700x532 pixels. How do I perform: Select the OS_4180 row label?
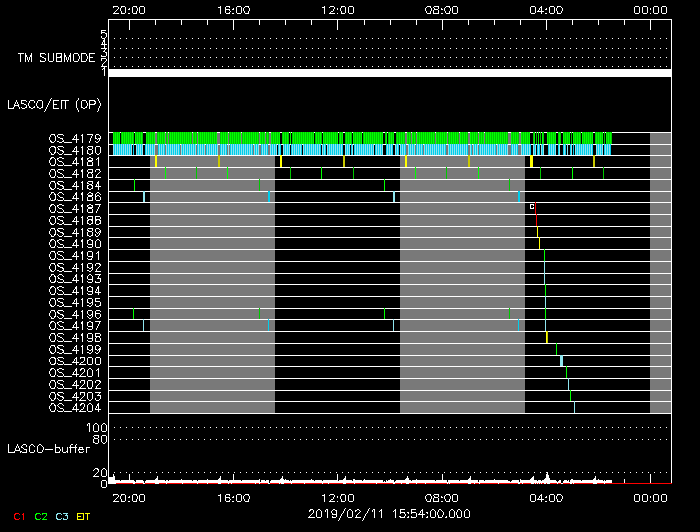pos(75,150)
